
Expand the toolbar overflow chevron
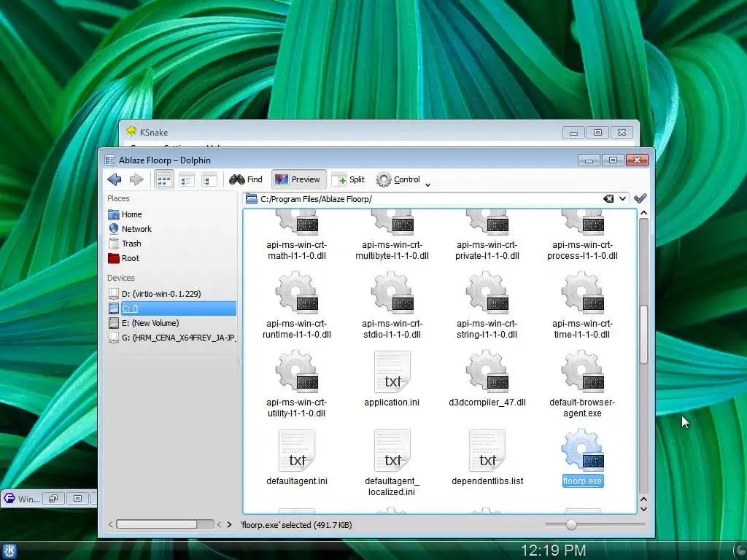pyautogui.click(x=427, y=184)
